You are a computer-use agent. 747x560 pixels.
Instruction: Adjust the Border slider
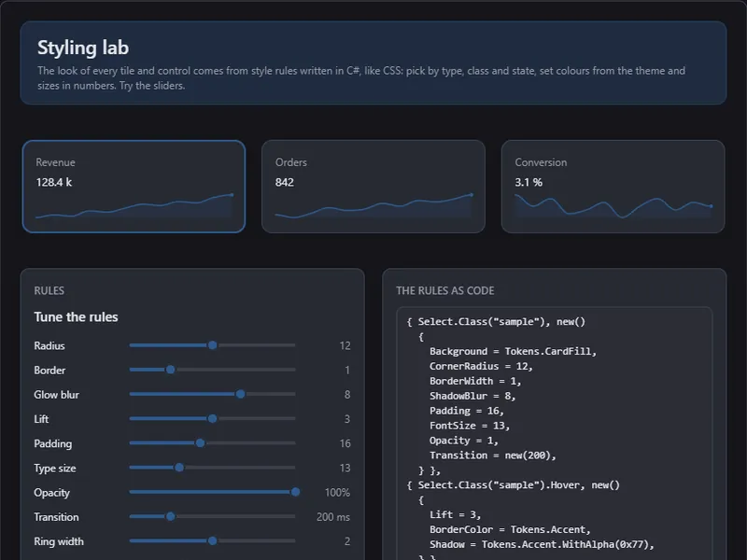tap(213, 370)
